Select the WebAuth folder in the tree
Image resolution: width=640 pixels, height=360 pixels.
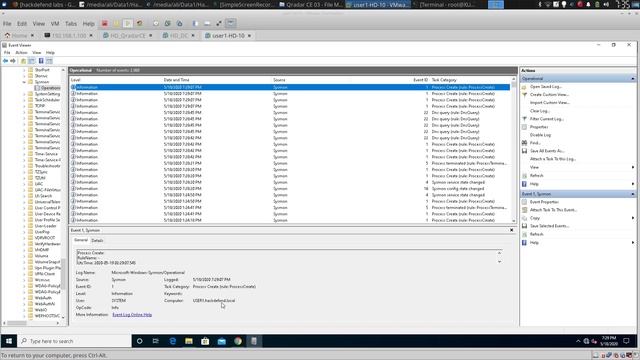coord(43,298)
